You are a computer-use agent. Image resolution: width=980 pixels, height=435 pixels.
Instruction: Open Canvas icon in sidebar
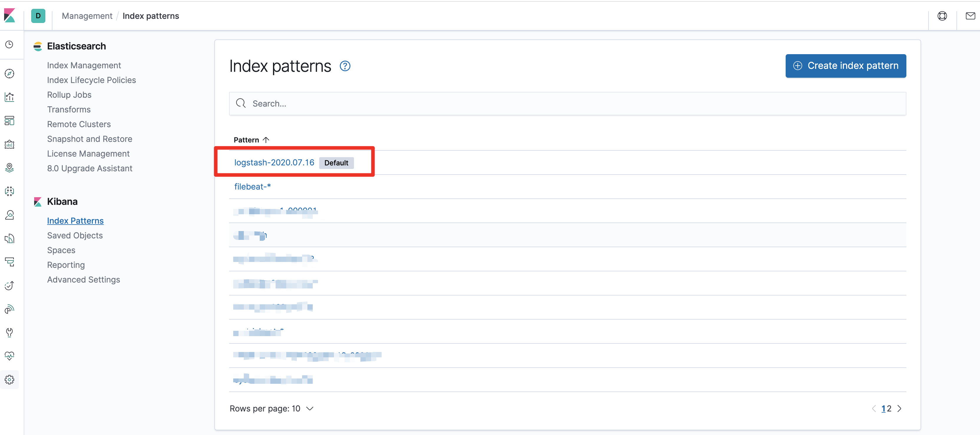(x=9, y=144)
